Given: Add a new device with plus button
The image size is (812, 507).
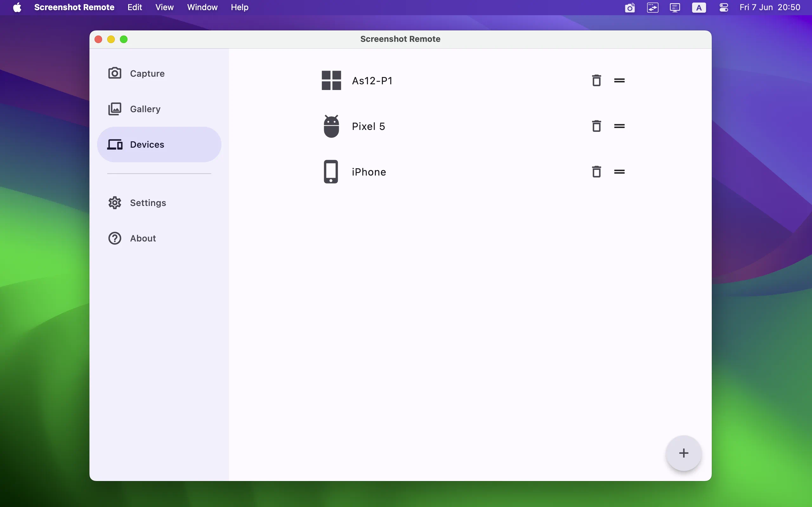Looking at the screenshot, I should 684,453.
